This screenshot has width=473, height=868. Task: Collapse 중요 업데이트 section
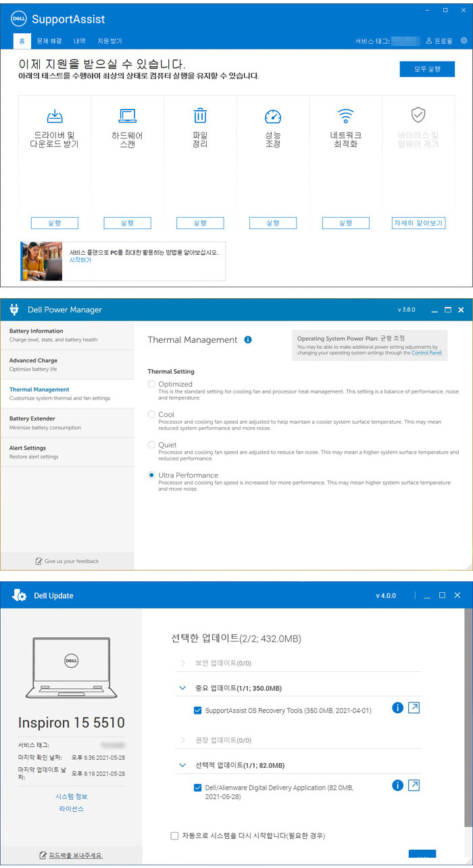coord(182,688)
